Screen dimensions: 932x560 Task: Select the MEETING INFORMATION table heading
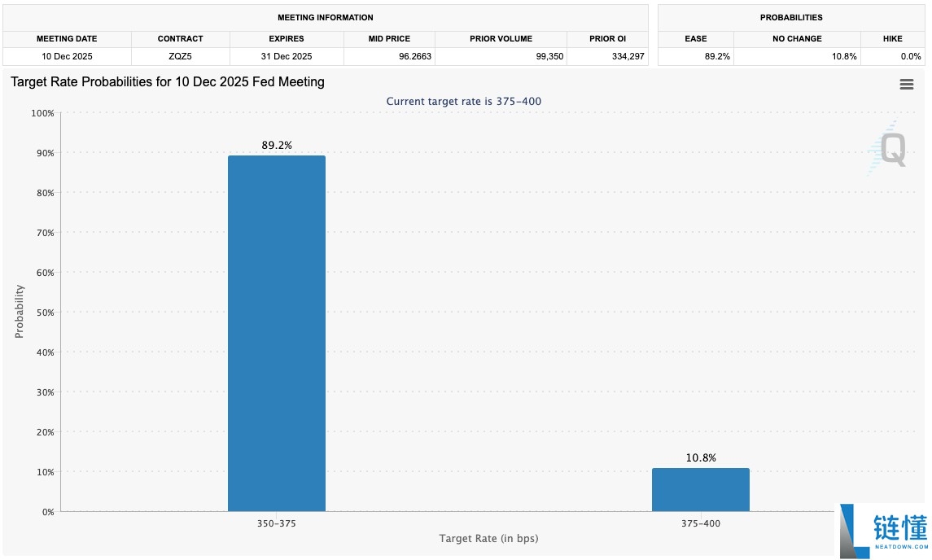[326, 17]
